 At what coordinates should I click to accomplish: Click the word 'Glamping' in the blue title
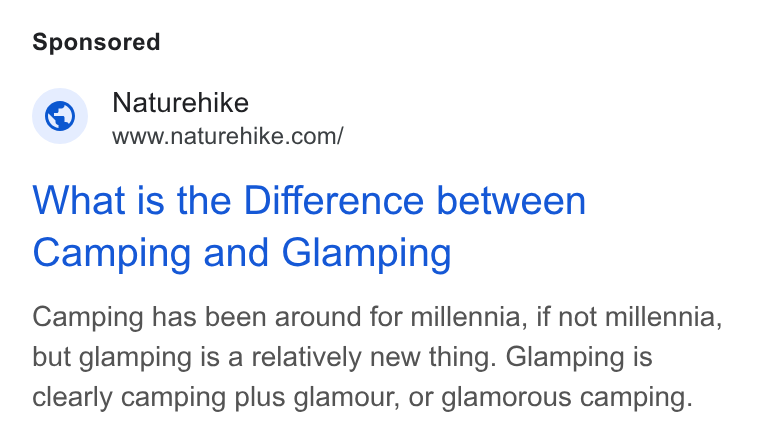[366, 253]
